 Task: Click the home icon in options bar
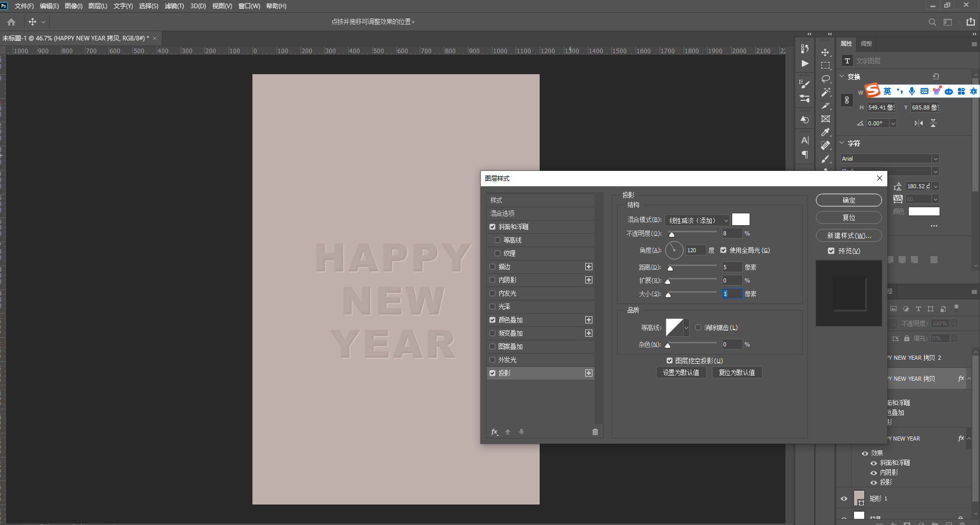tap(11, 22)
